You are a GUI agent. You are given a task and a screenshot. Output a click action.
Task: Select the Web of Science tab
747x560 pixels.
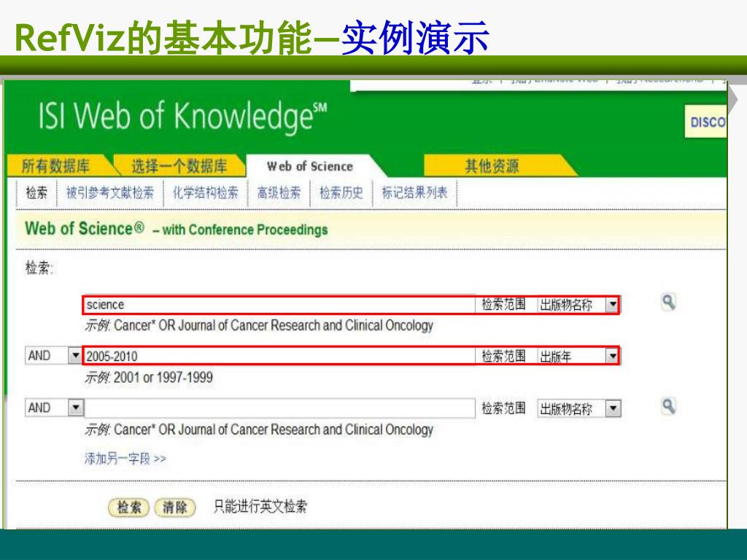click(x=310, y=166)
